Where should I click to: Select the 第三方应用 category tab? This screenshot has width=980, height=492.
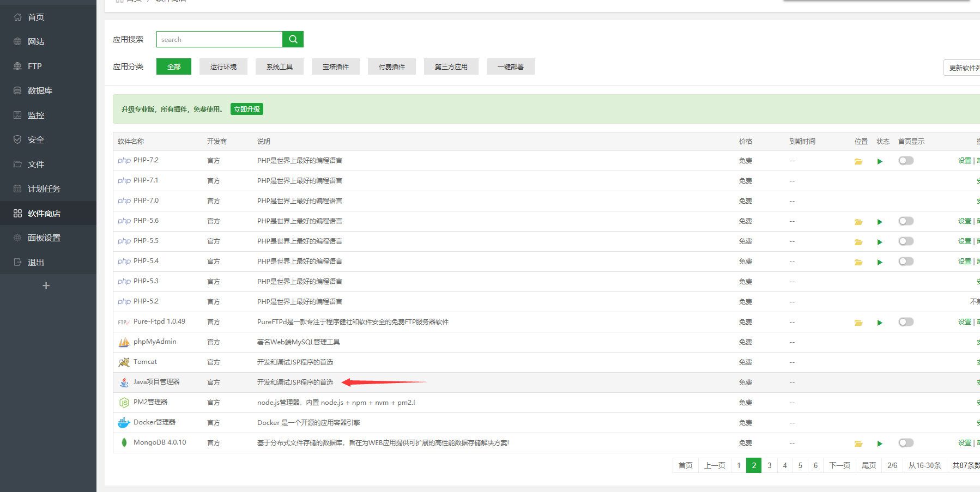[451, 66]
